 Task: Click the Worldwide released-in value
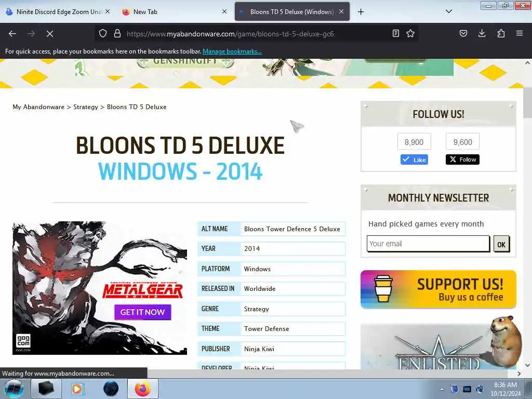[x=260, y=289]
